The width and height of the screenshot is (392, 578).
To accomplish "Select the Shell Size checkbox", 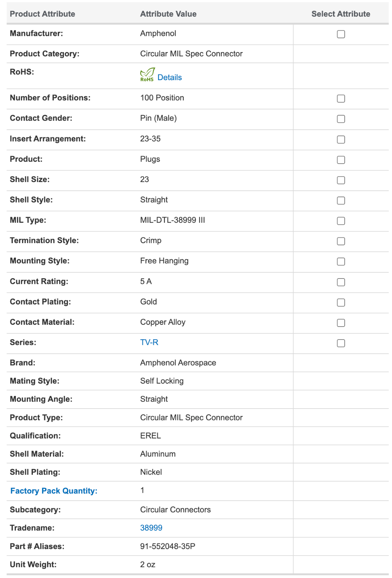I will tap(341, 180).
